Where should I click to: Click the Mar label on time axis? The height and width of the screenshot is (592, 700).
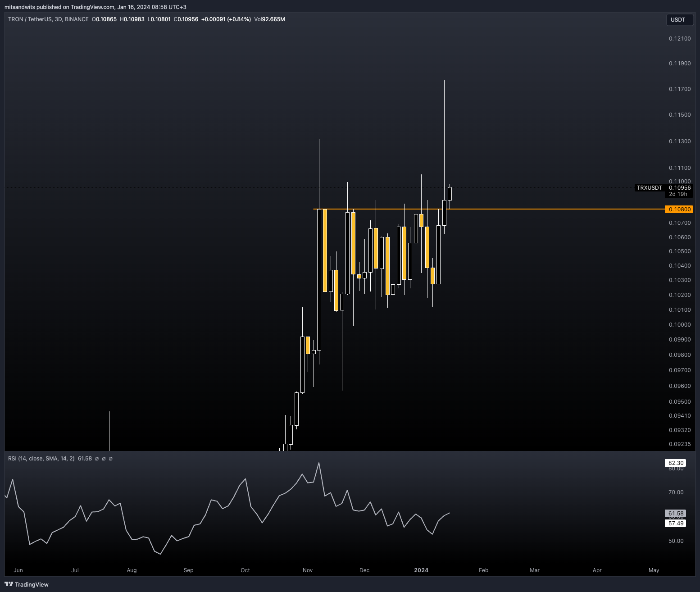[x=535, y=570]
